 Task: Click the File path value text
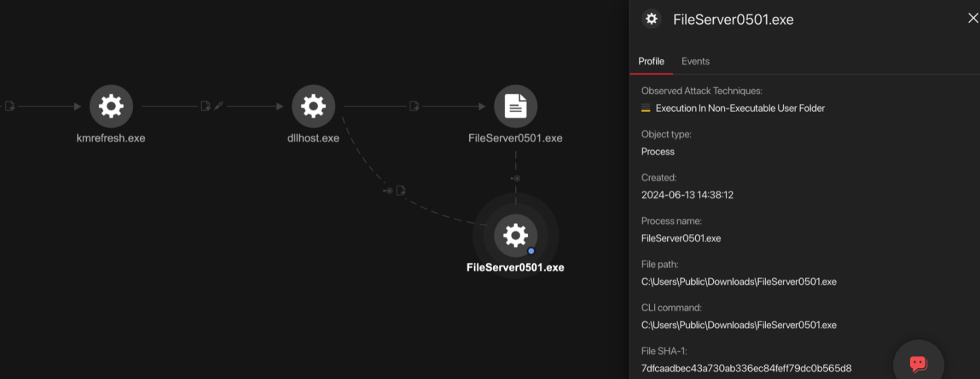pyautogui.click(x=739, y=281)
